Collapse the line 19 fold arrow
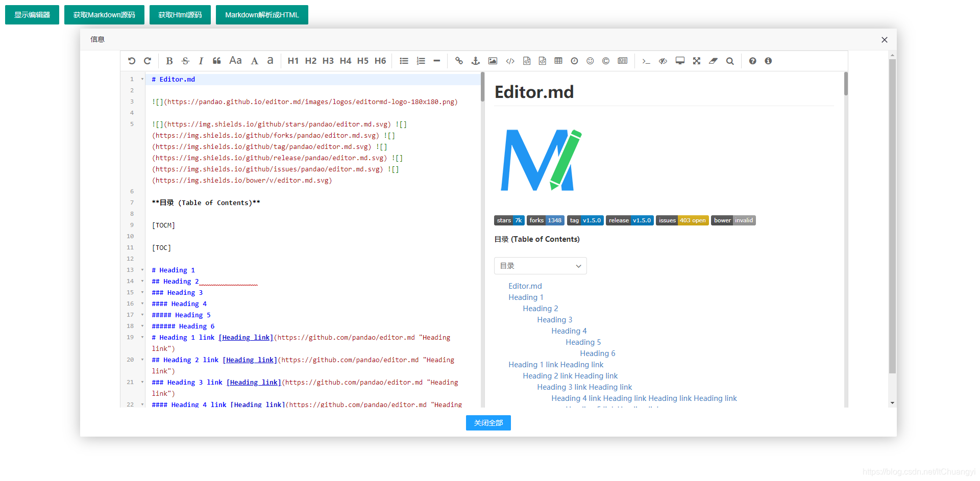Viewport: 980px width, 481px height. (x=142, y=337)
